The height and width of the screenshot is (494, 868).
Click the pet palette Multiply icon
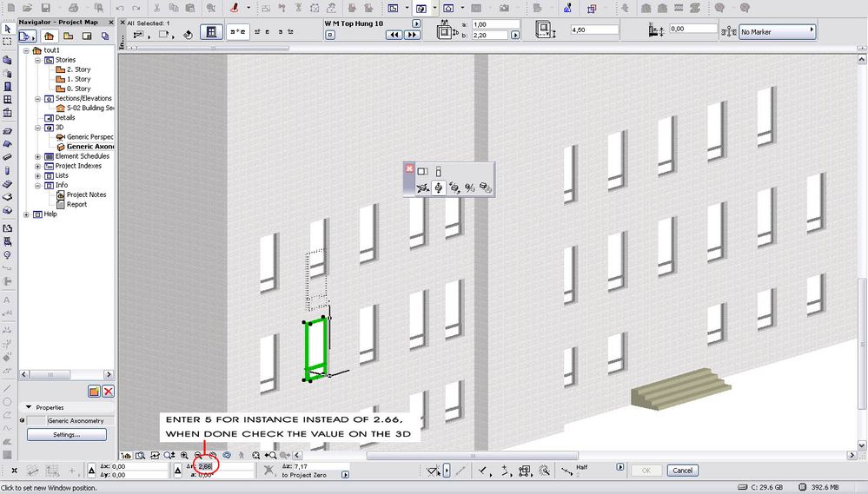click(x=486, y=188)
